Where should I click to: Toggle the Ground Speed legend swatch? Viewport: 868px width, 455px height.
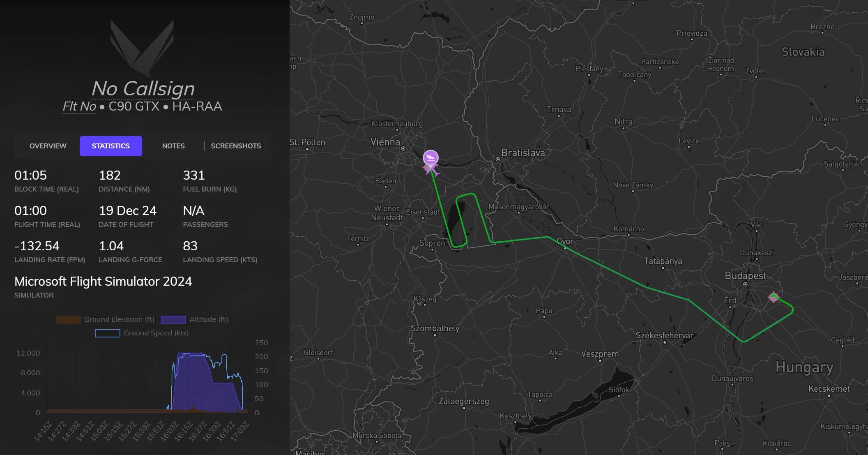108,333
